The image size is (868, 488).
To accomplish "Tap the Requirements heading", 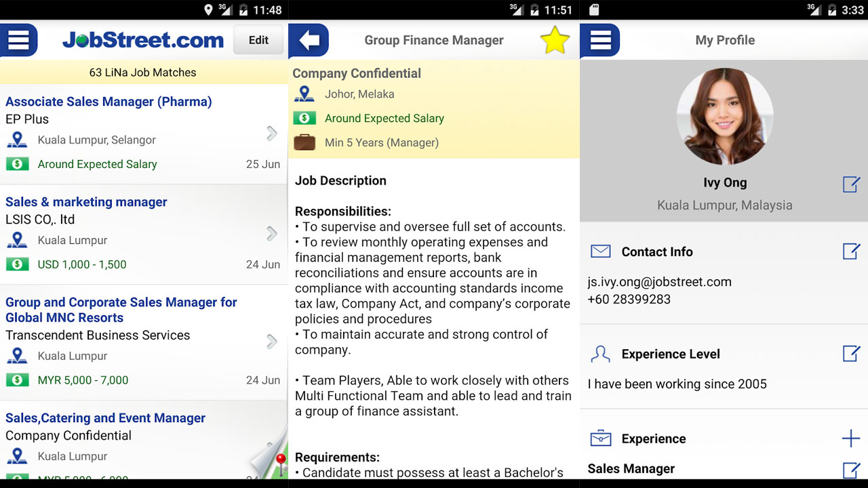I will point(337,457).
